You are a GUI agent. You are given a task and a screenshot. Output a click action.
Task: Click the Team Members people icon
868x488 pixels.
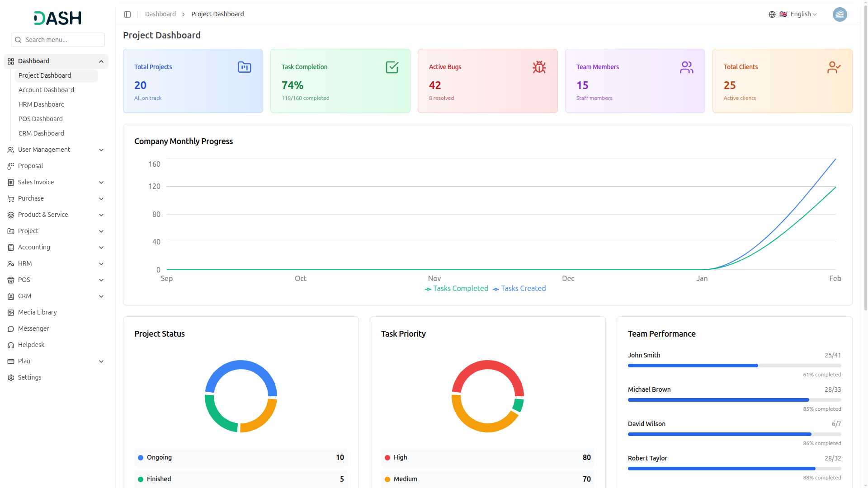click(687, 67)
